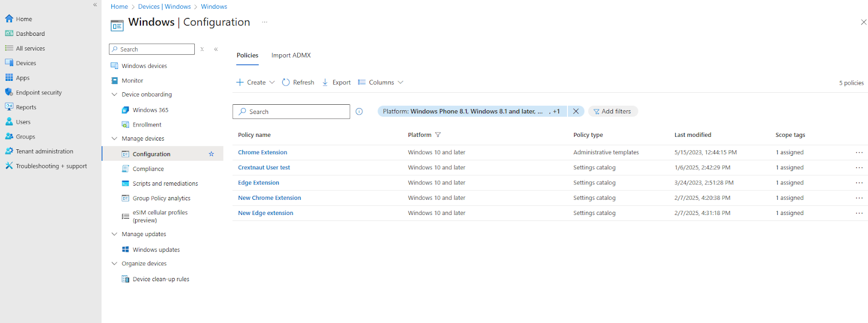The image size is (868, 323).
Task: Open the Edge Extension policy
Action: coord(259,183)
